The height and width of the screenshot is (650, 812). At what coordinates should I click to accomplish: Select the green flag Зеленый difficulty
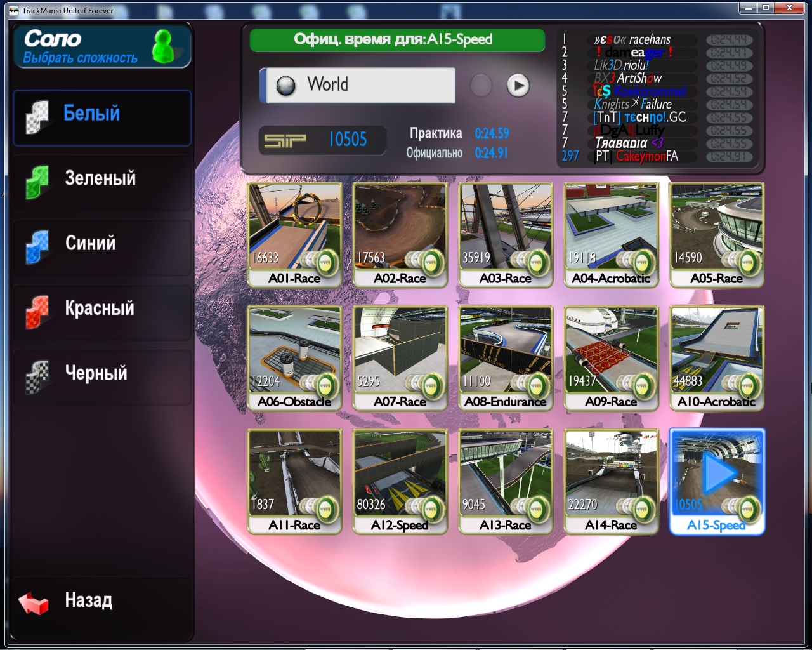(102, 179)
